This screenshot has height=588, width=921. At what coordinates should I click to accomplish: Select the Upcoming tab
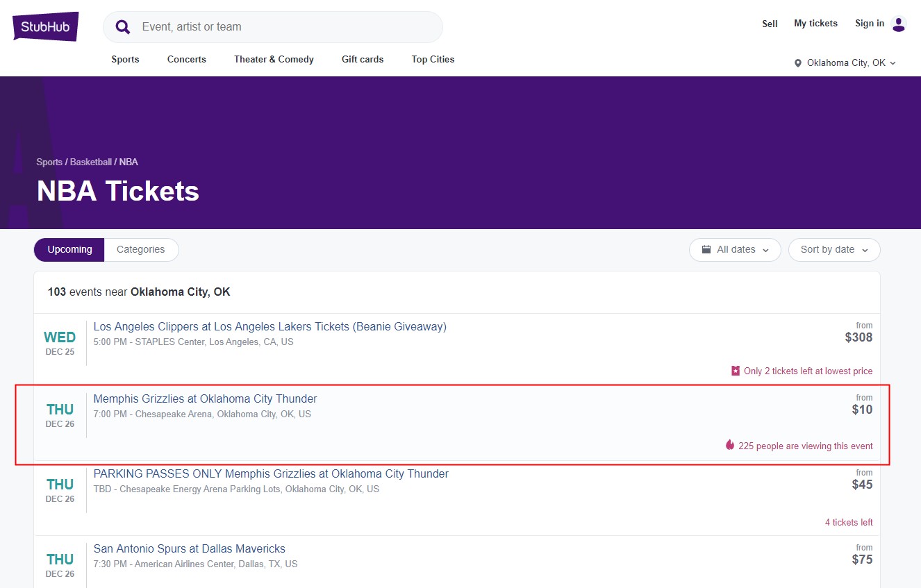pos(69,250)
